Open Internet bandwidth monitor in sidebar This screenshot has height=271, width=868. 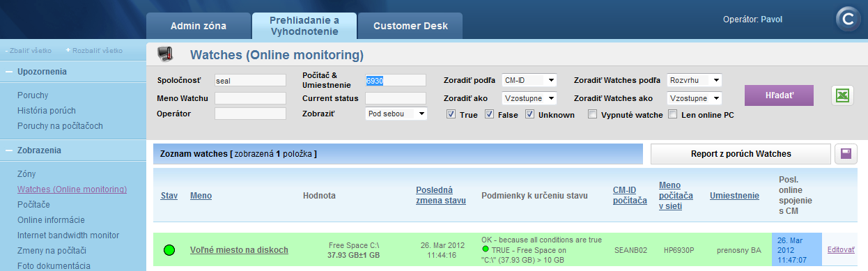pos(68,235)
